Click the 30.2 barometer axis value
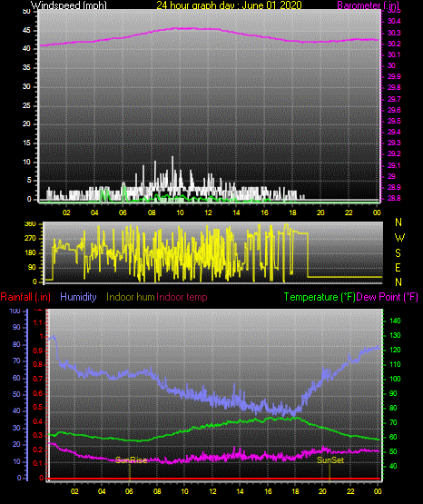Image resolution: width=423 pixels, height=504 pixels. [394, 44]
